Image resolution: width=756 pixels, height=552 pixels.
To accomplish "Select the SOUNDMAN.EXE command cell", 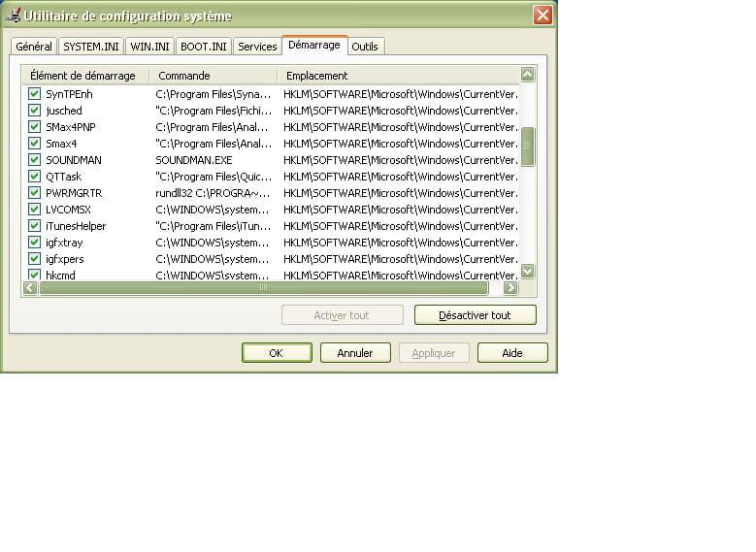I will pos(194,160).
